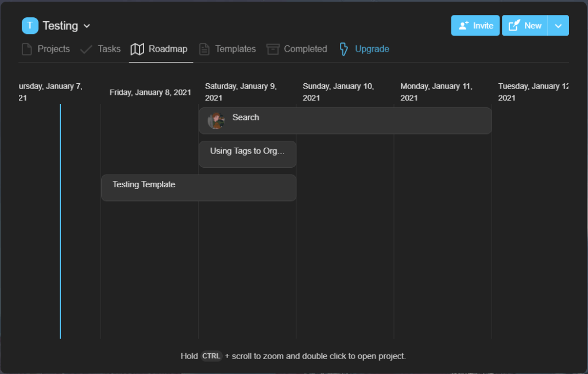Image resolution: width=588 pixels, height=374 pixels.
Task: Click the Projects page icon
Action: click(x=26, y=49)
